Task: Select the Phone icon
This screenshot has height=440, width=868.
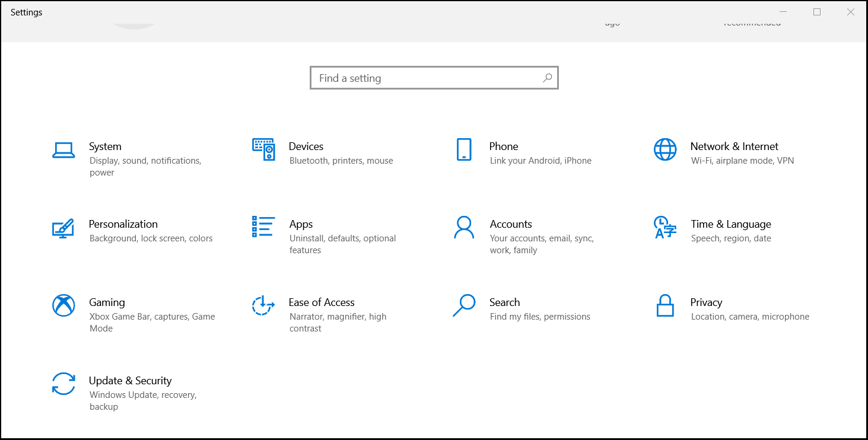Action: click(x=464, y=150)
